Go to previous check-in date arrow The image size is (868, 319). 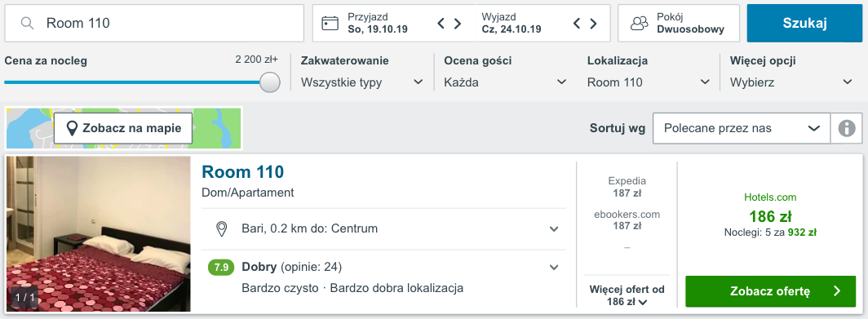tap(441, 24)
